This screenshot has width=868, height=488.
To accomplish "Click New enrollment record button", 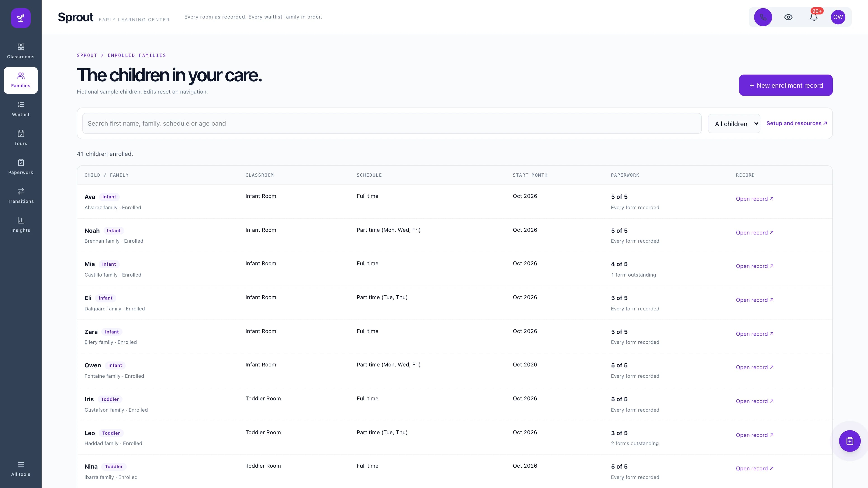I will pos(786,85).
